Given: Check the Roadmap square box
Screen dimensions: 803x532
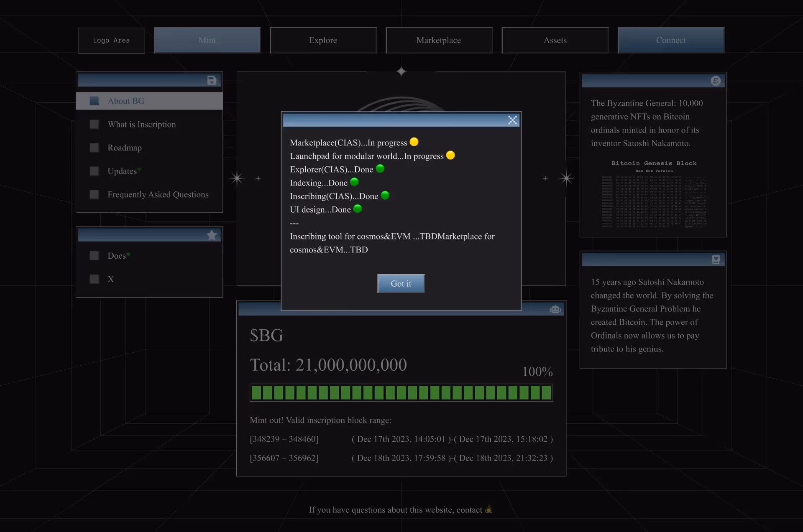Looking at the screenshot, I should pyautogui.click(x=95, y=148).
